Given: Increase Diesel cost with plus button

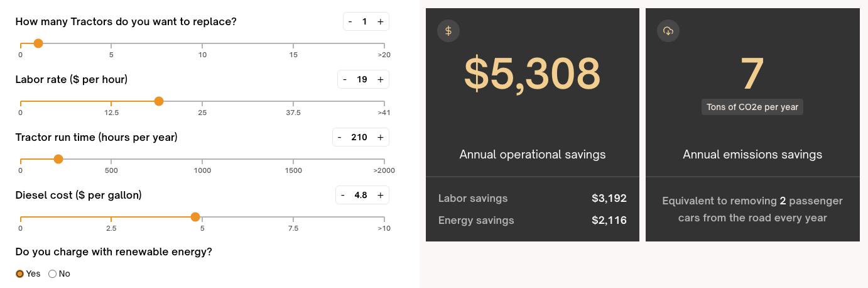Looking at the screenshot, I should [x=381, y=195].
